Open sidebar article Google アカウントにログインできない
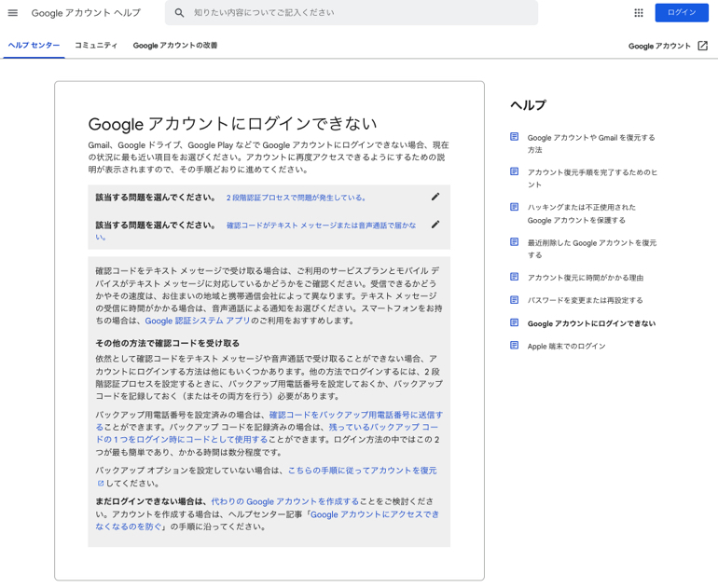 (x=591, y=323)
